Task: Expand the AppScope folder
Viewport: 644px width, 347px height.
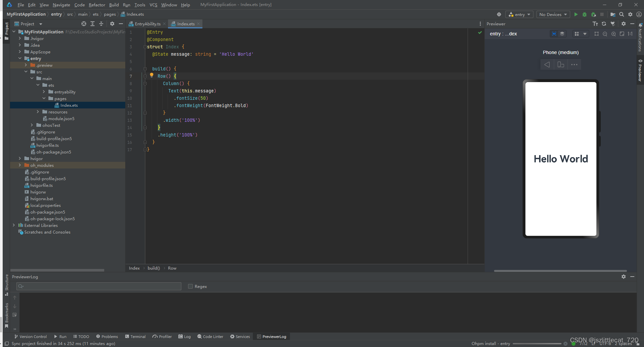Action: (20, 52)
